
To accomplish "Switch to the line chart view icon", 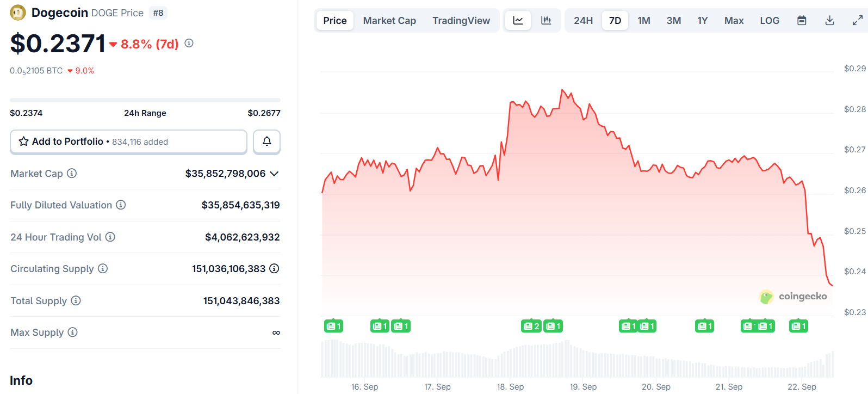I will point(518,21).
